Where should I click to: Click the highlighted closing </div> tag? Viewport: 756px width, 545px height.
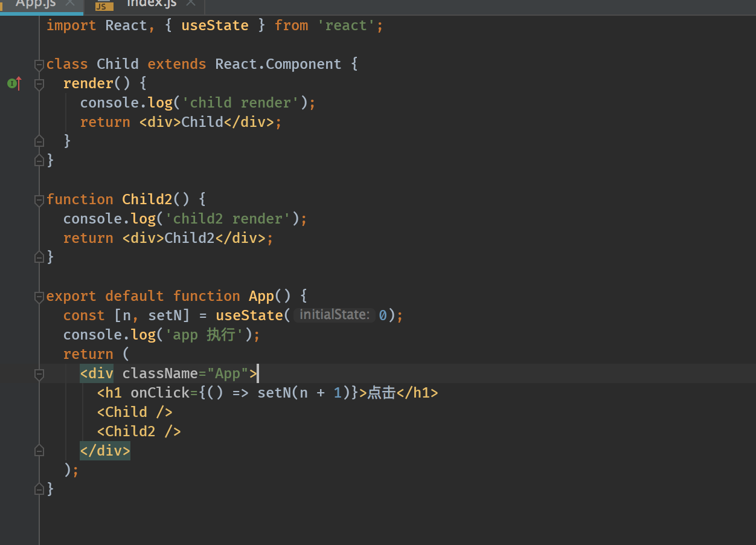105,451
